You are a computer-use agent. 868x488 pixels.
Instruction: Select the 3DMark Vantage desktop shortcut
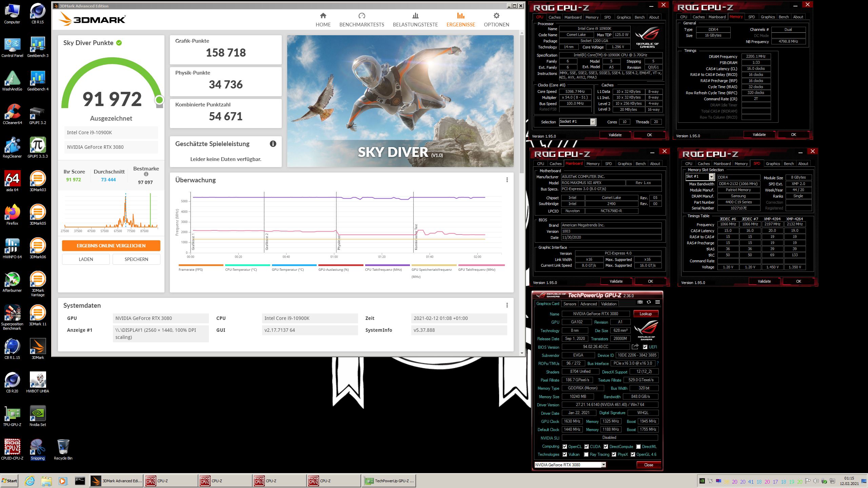pyautogui.click(x=38, y=284)
